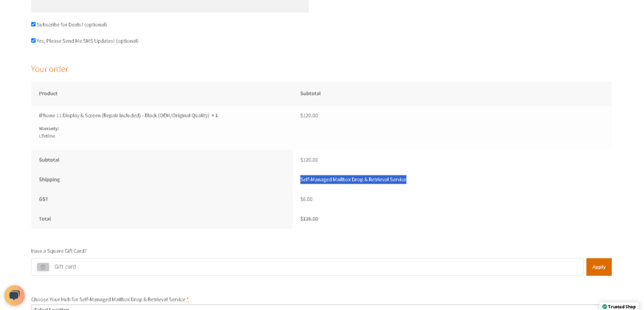Click the gift card icon in field
The width and height of the screenshot is (644, 310).
(43, 267)
